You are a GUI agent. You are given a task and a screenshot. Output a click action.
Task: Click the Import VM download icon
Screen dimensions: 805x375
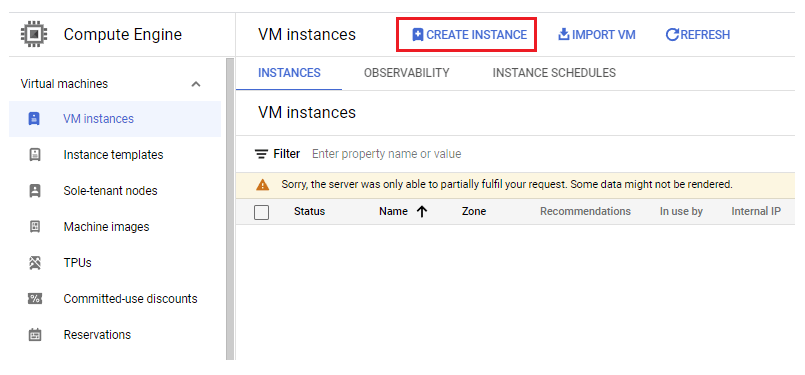(564, 34)
